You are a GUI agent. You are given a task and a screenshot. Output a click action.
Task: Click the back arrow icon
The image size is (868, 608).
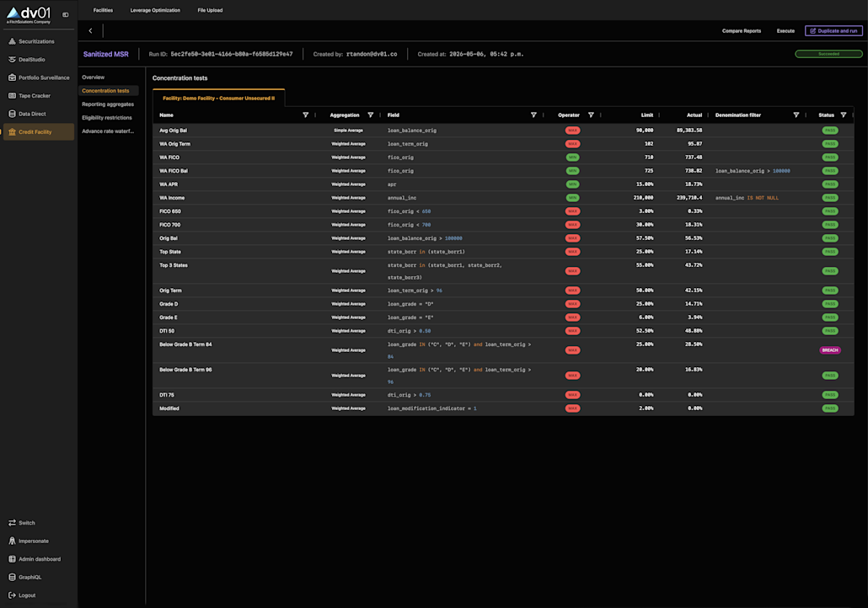coord(90,31)
